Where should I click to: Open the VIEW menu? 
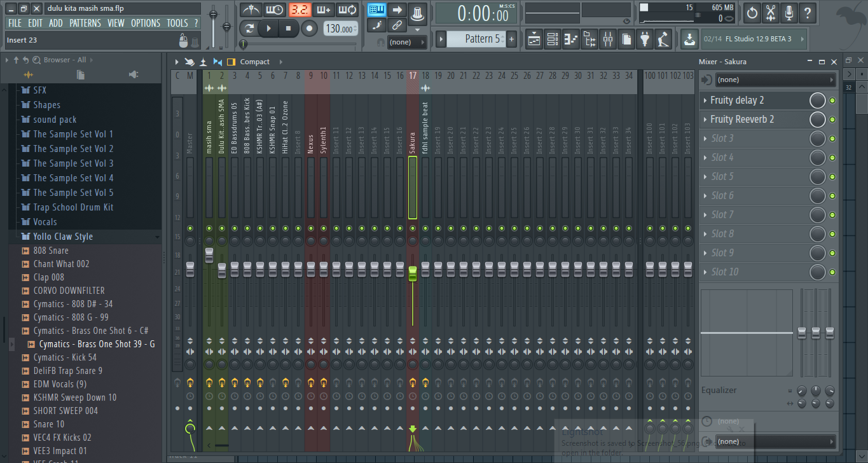[116, 23]
